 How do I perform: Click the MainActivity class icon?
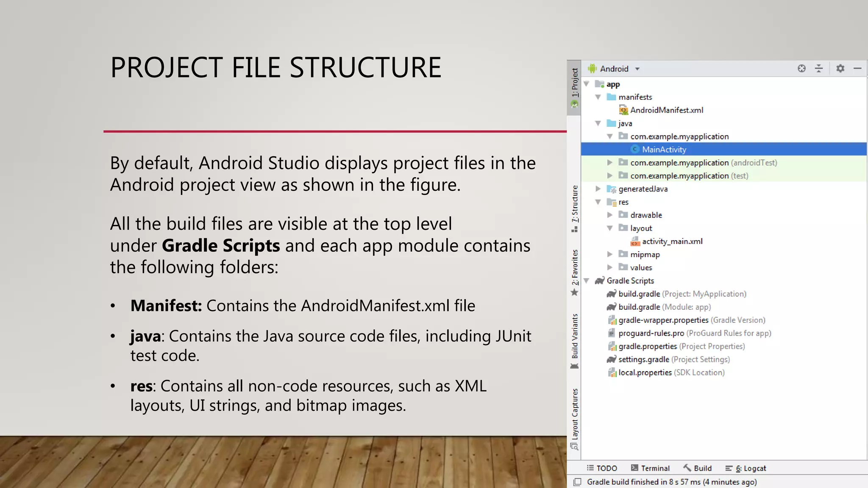point(635,149)
